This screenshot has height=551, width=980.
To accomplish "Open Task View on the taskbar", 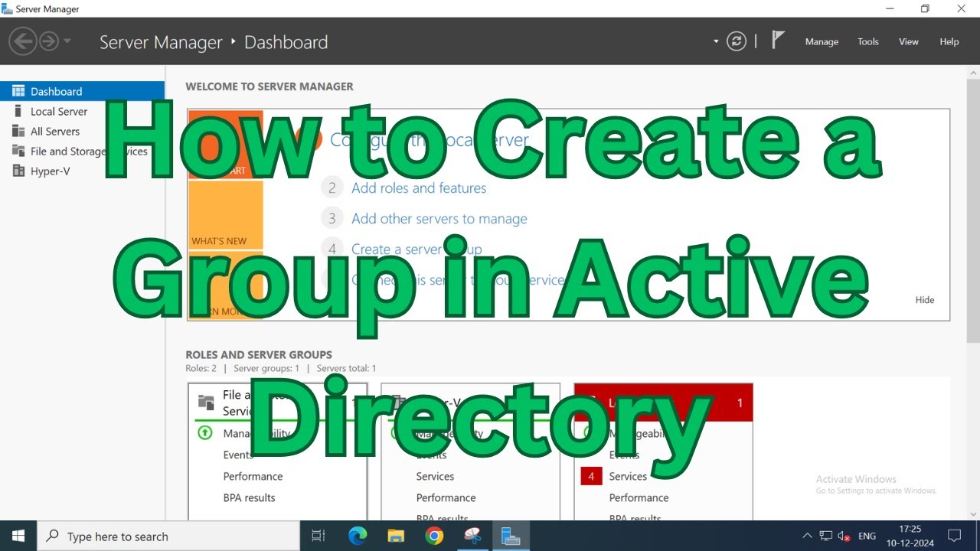I will 318,536.
